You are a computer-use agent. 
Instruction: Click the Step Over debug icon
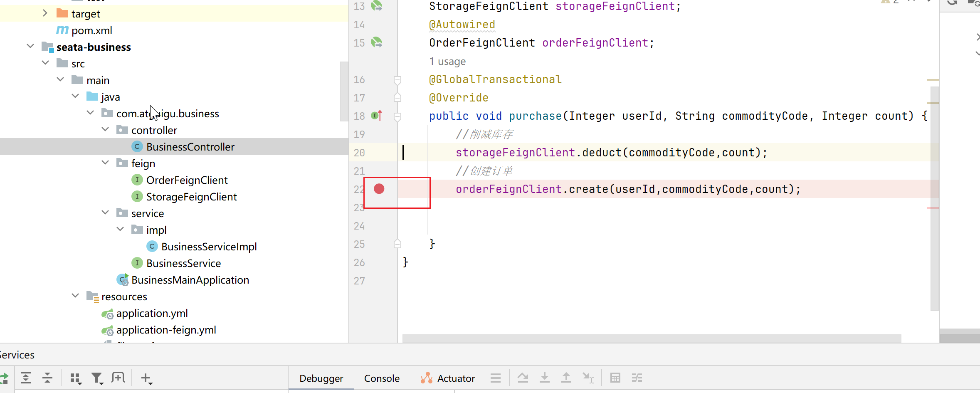(523, 378)
